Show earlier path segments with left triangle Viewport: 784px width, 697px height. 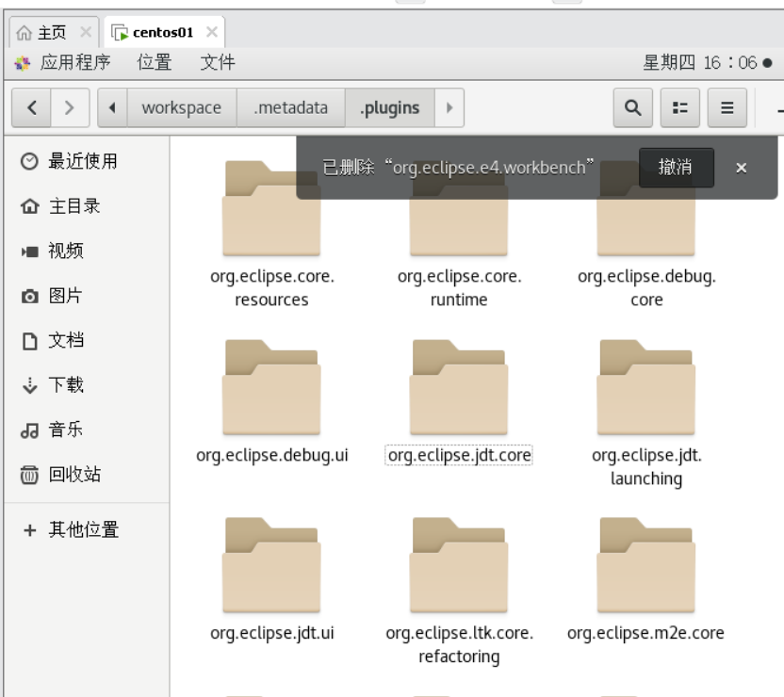point(112,107)
